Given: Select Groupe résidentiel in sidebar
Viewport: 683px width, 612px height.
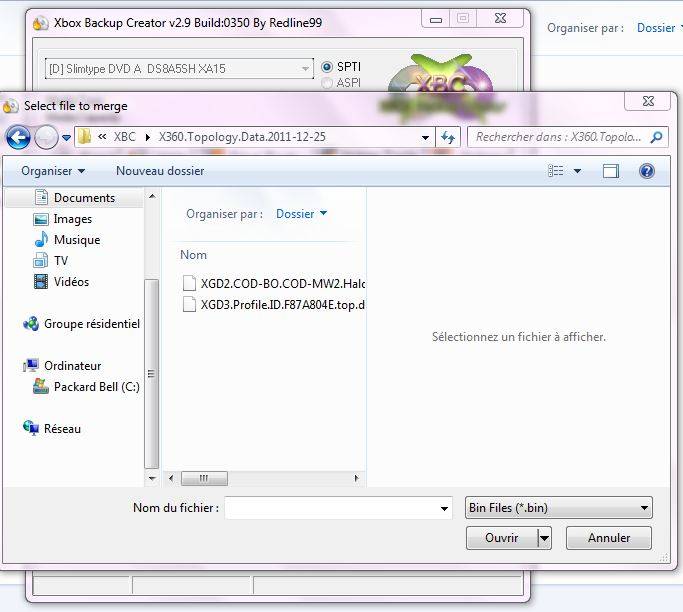Looking at the screenshot, I should click(x=91, y=324).
